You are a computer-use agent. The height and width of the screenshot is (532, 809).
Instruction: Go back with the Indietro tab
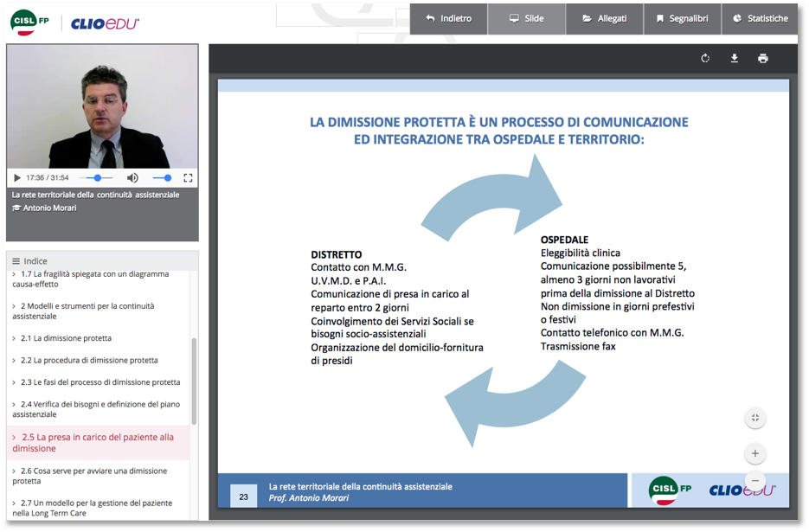tap(449, 18)
